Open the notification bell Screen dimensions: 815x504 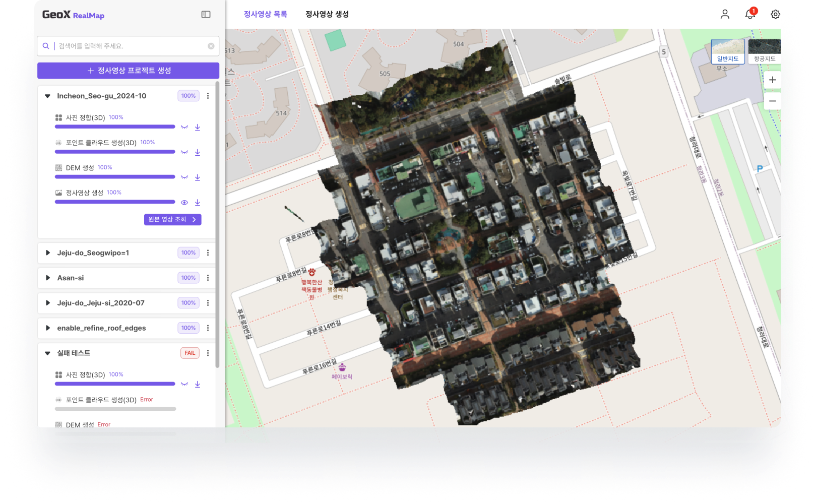point(749,14)
